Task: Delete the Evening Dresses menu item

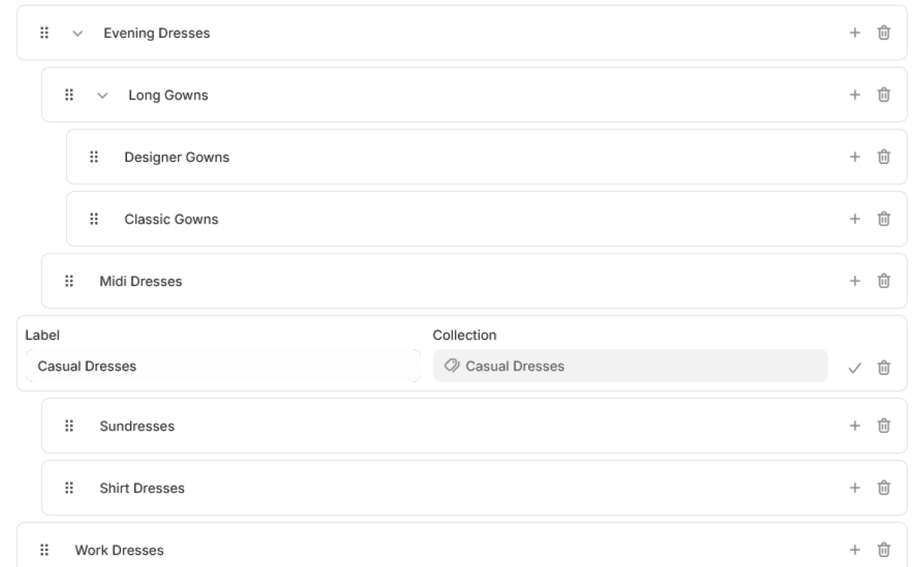Action: point(884,33)
